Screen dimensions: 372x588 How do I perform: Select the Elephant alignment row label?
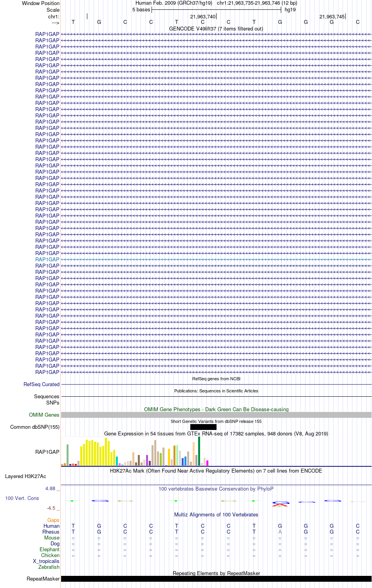click(49, 549)
